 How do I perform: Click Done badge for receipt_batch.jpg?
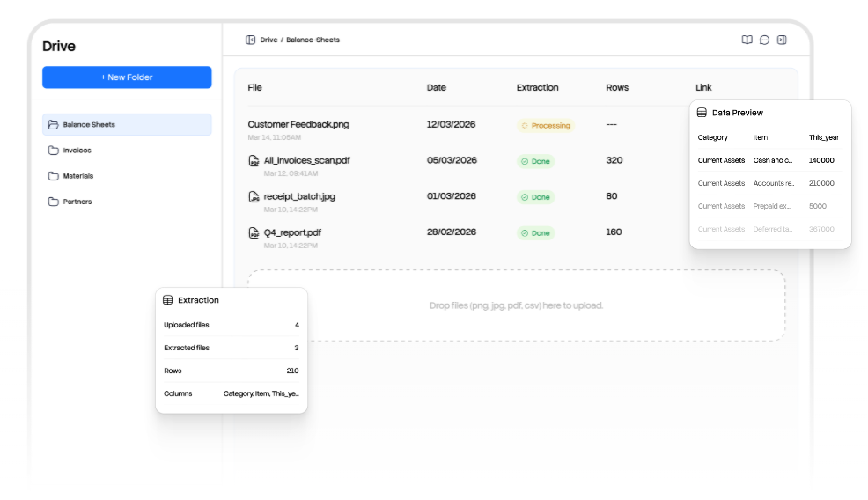tap(536, 197)
